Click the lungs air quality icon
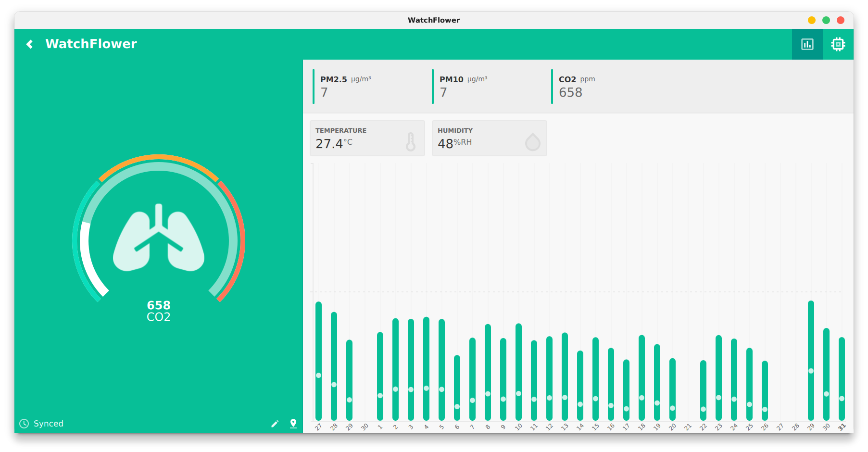Screen dimensions: 868x452 (x=159, y=238)
